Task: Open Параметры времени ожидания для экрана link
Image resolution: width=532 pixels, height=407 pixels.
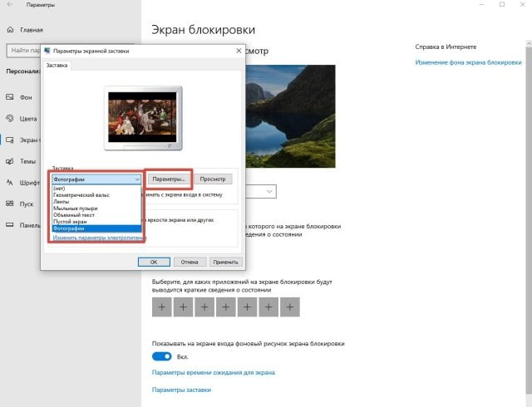Action: [x=213, y=374]
